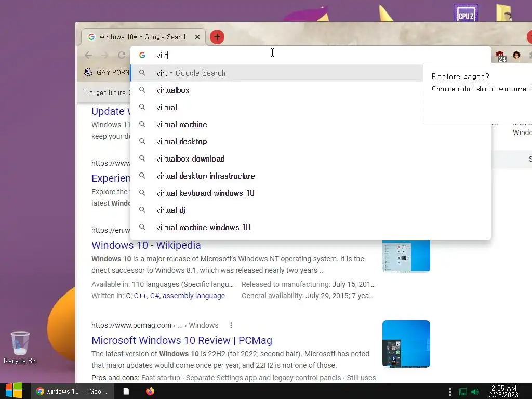Launch Firefox from the taskbar
The width and height of the screenshot is (532, 399).
[150, 391]
